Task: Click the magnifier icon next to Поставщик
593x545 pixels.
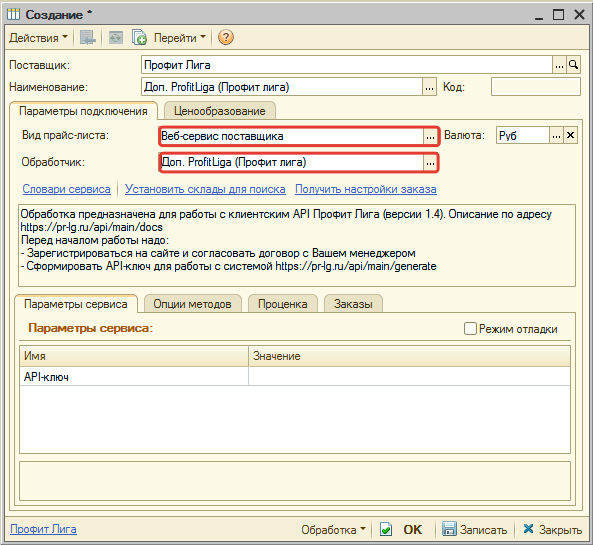Action: pyautogui.click(x=573, y=65)
